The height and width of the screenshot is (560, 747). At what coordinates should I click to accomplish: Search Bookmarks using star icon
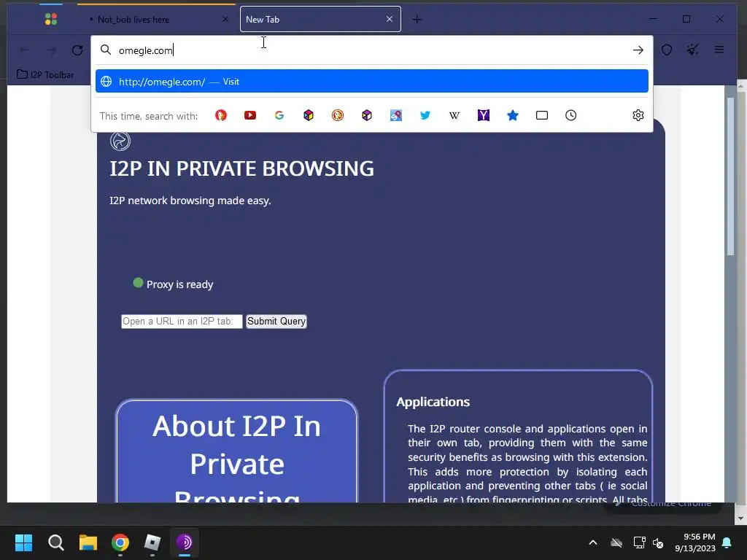513,115
